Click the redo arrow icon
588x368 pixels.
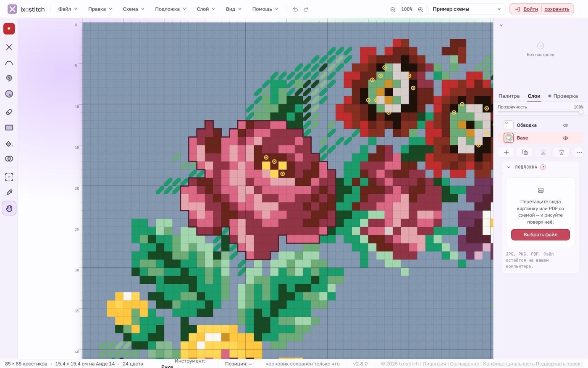(306, 9)
